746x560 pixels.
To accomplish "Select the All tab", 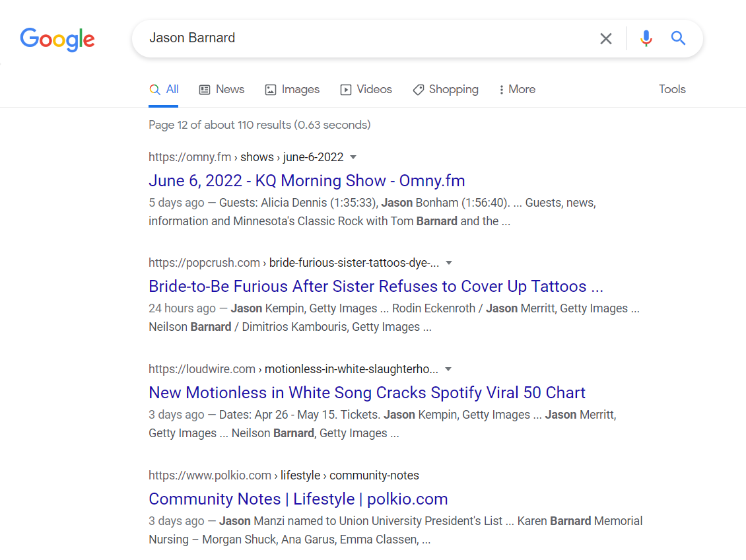I will coord(164,89).
